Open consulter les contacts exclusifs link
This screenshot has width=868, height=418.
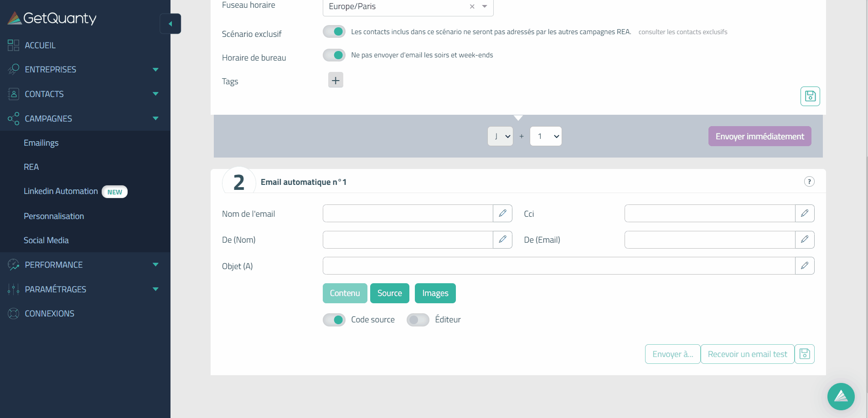(682, 32)
